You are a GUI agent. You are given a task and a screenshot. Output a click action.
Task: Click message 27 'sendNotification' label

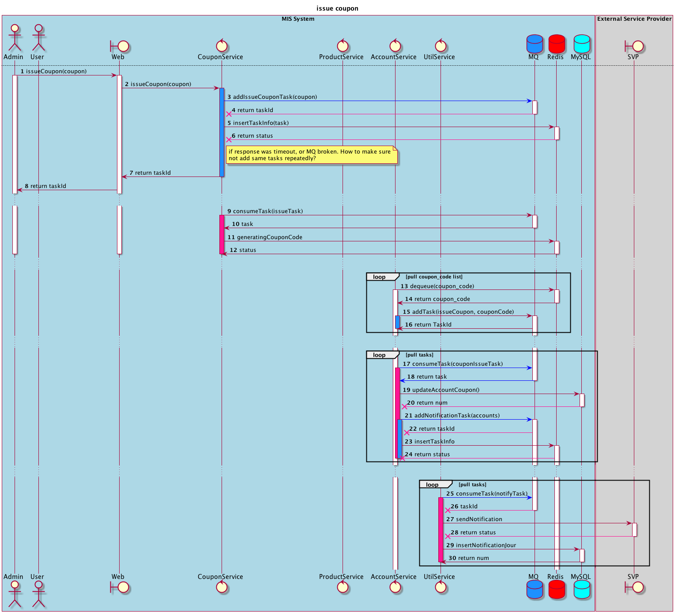[478, 519]
